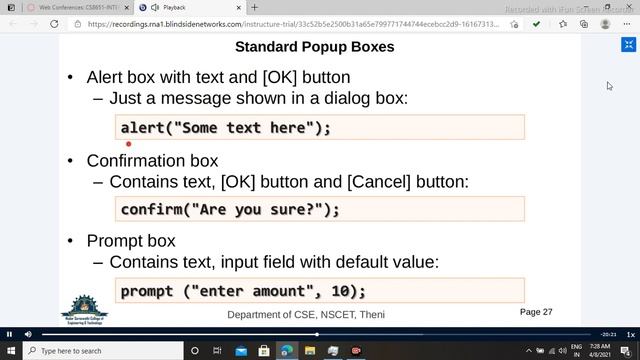
Task: Reload the current page
Action: click(x=54, y=24)
